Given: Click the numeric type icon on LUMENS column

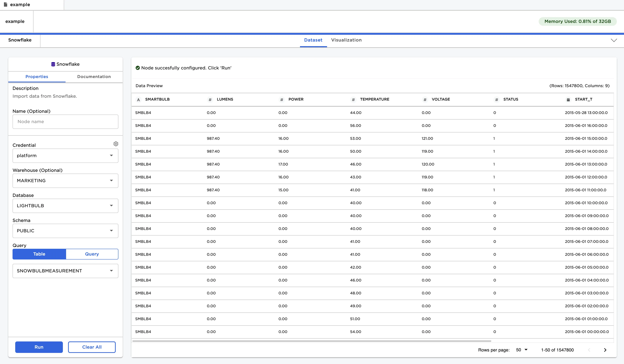Looking at the screenshot, I should (210, 100).
